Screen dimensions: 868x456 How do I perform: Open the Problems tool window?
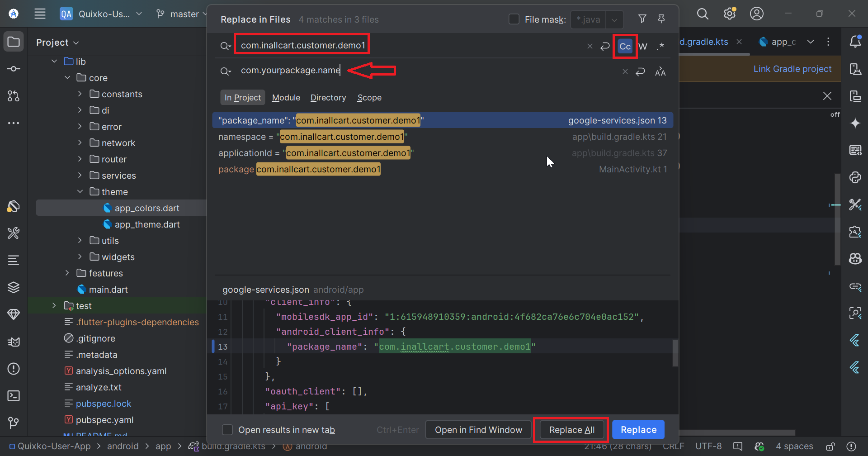(x=14, y=369)
